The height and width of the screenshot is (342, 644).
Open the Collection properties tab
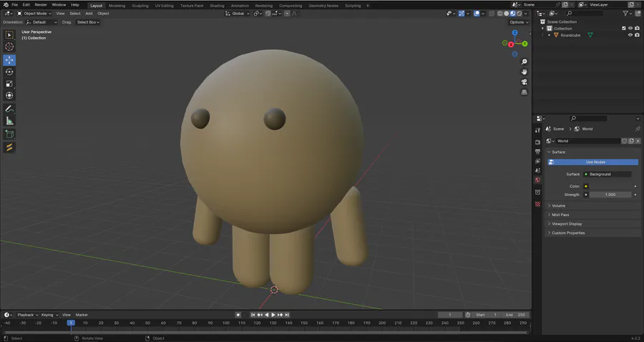[x=537, y=192]
